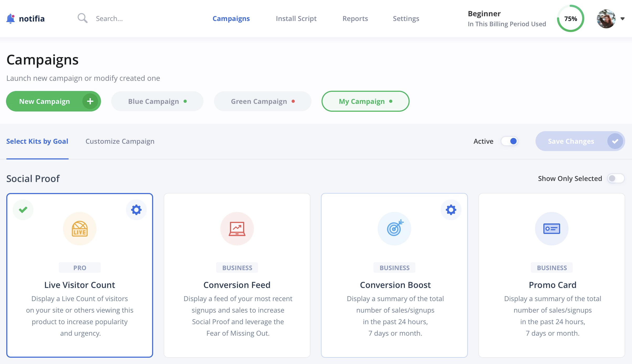
Task: Click the plus icon on New Campaign
Action: pos(90,101)
